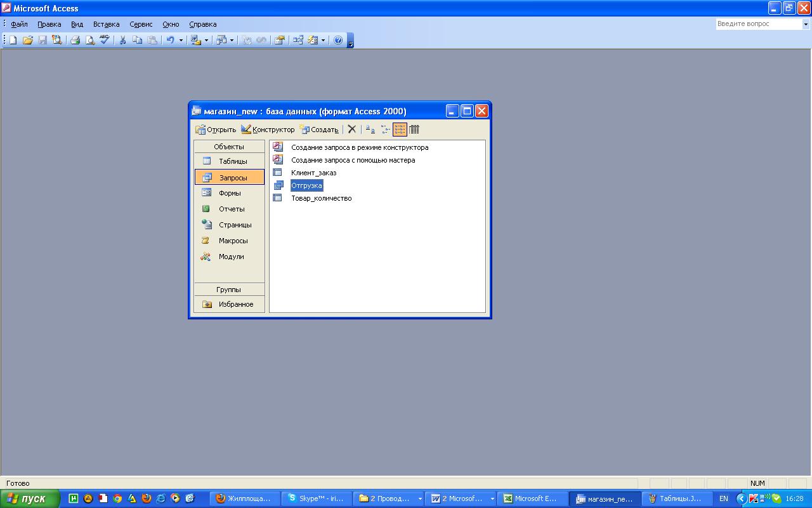Open the Relationships (data schema) window
Image resolution: width=812 pixels, height=508 pixels.
(x=298, y=40)
